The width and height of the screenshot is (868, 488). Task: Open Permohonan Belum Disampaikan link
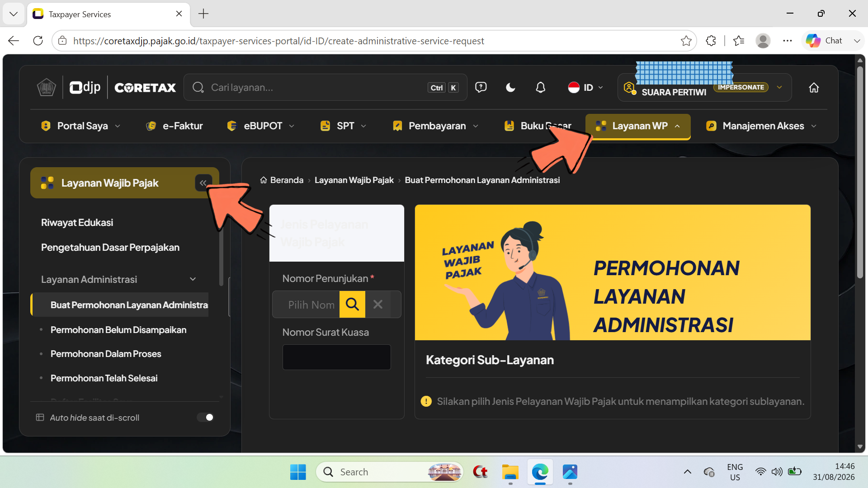point(118,330)
